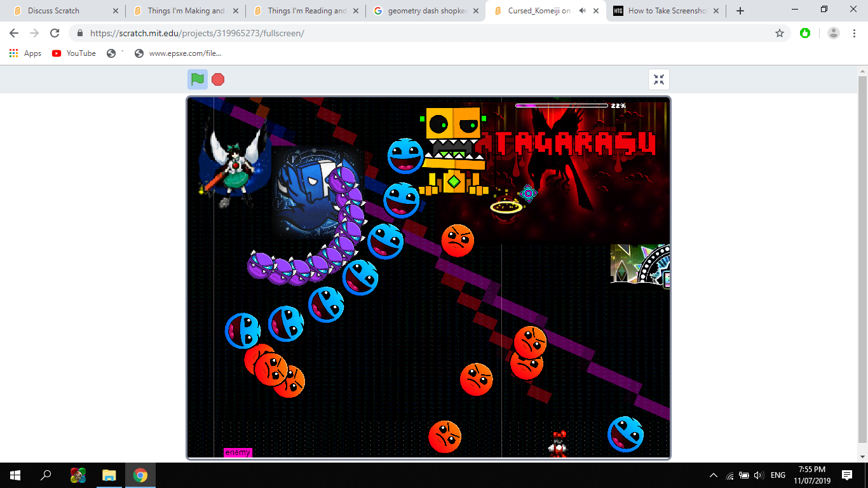Screen dimensions: 868x488
Task: Open a new browser tab
Action: pos(740,11)
